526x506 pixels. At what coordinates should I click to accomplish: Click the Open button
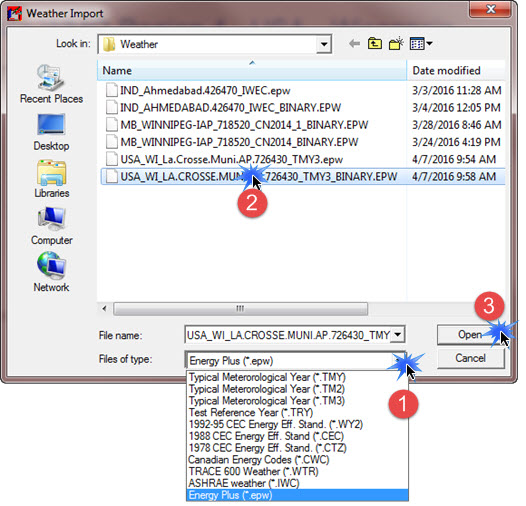point(471,335)
